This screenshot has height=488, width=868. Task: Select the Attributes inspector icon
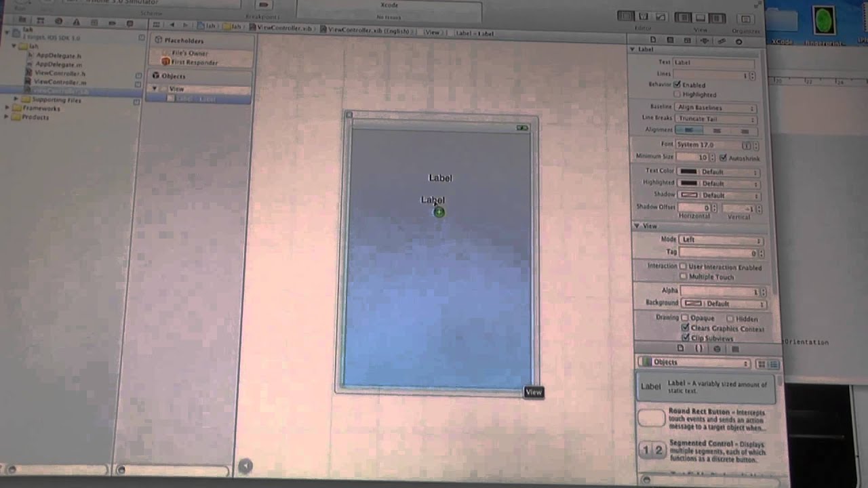click(x=704, y=41)
